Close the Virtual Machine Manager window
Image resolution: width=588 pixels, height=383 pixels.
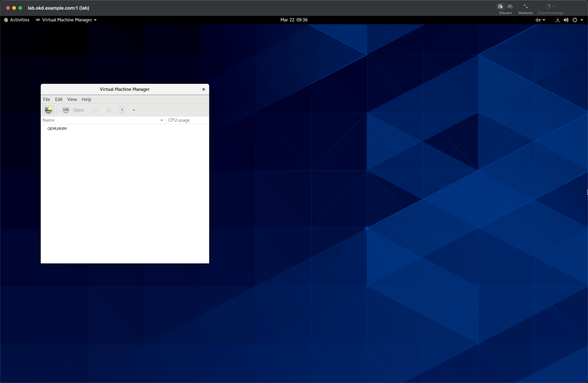[x=204, y=89]
